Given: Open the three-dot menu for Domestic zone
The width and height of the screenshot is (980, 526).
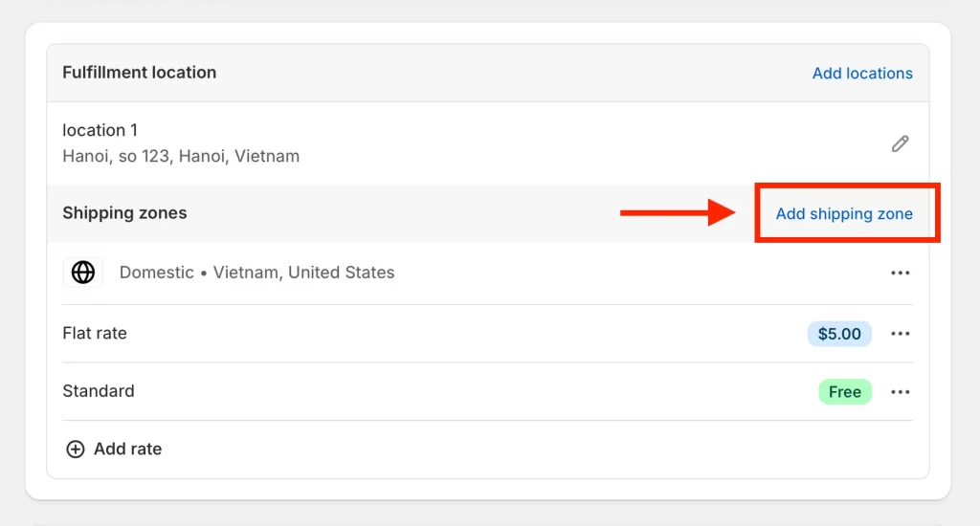Looking at the screenshot, I should (x=900, y=273).
